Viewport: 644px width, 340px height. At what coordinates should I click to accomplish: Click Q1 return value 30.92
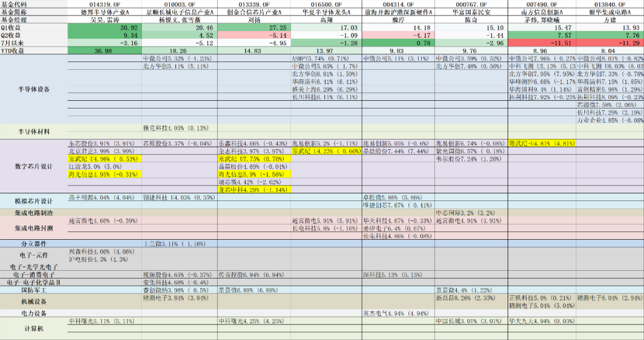[106, 27]
